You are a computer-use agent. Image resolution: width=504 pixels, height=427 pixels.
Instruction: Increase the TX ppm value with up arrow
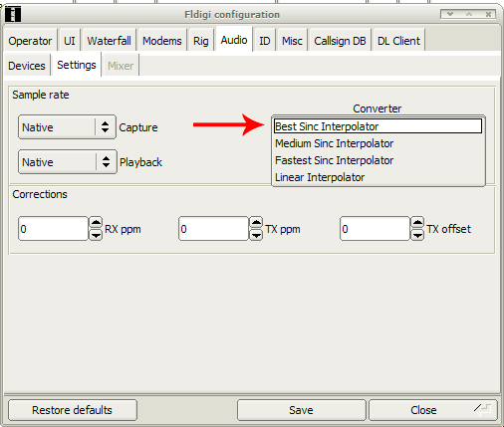click(x=256, y=222)
